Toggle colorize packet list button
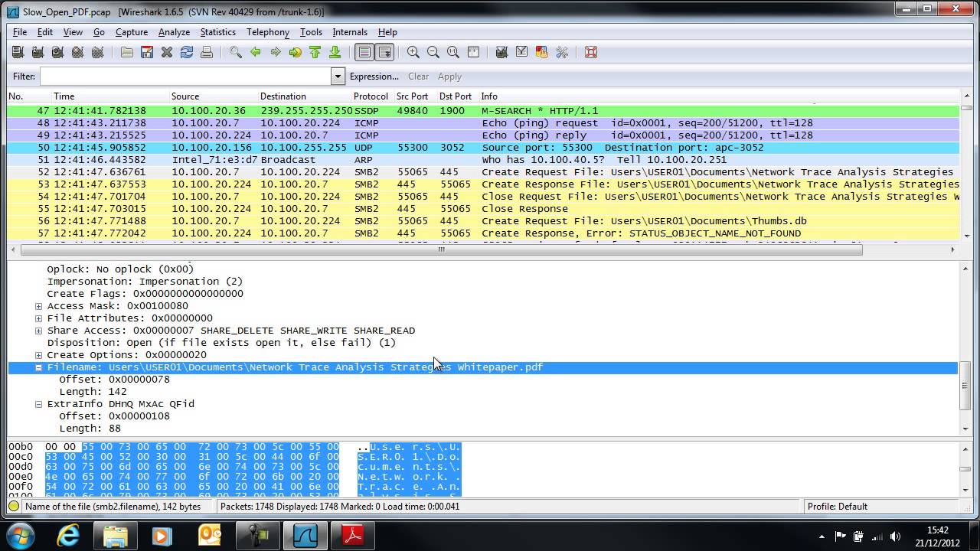 point(364,52)
